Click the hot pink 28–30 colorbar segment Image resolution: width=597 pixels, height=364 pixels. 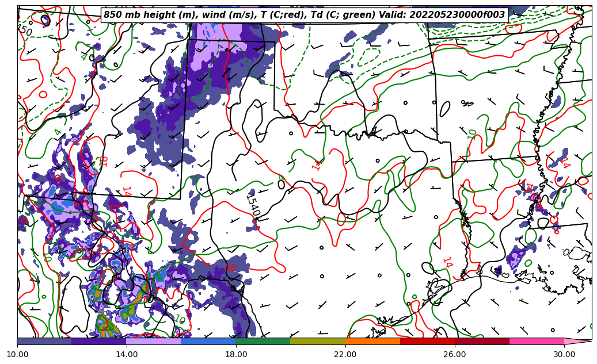(x=537, y=341)
